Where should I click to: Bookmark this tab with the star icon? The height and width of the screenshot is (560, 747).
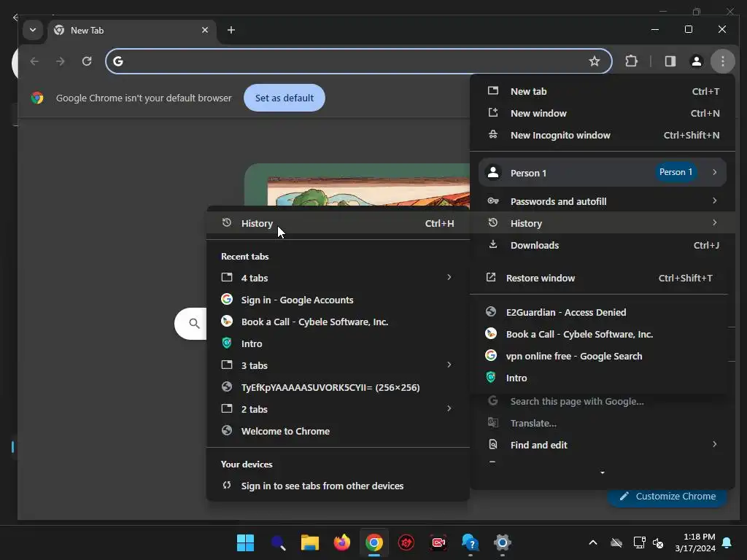(594, 61)
